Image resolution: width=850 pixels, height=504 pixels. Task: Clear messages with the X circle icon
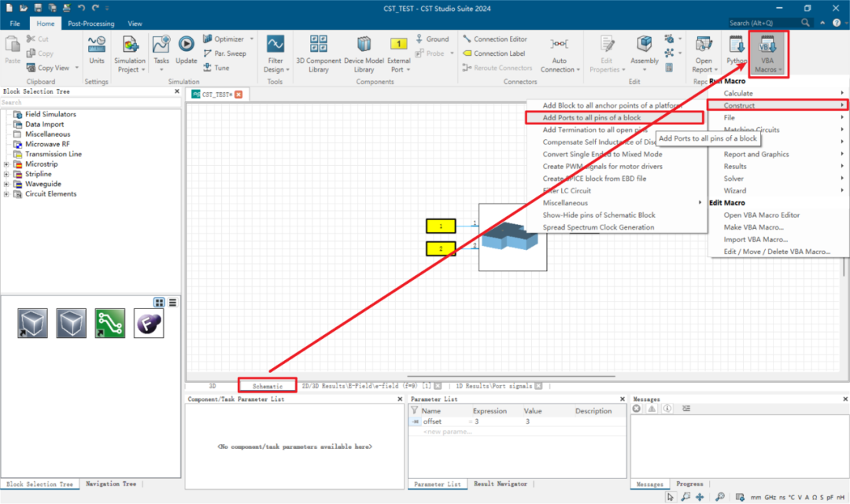click(637, 409)
